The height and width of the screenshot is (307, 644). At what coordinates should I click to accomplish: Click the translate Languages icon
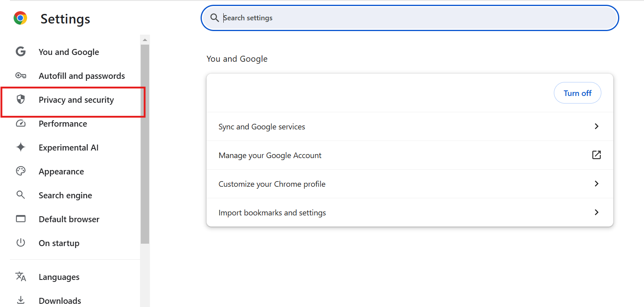click(x=21, y=276)
